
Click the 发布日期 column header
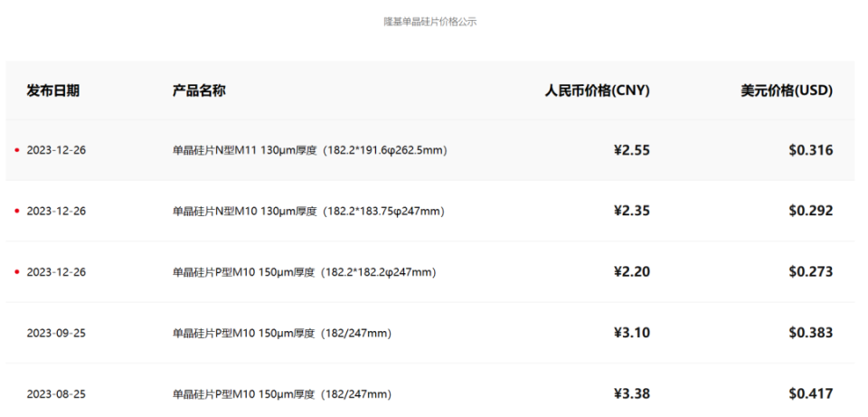coord(53,90)
